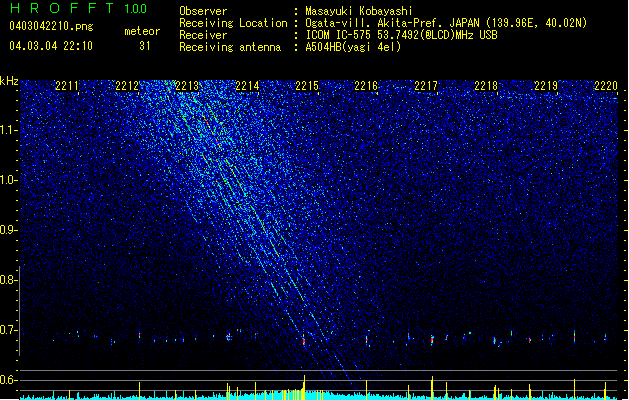Click observer name Masayuki Kobayashi
Image resolution: width=629 pixels, height=400 pixels.
(x=359, y=11)
